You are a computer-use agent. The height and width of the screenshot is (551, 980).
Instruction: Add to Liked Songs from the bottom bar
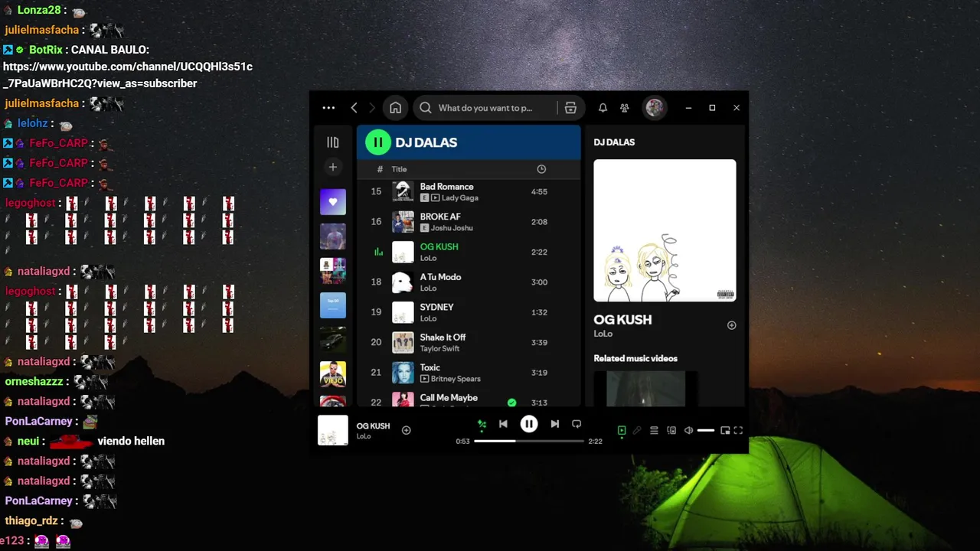(407, 430)
